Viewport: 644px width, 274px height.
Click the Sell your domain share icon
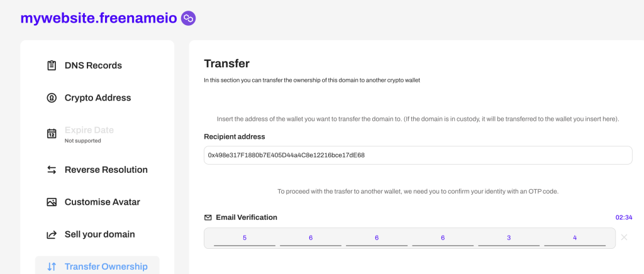(52, 234)
